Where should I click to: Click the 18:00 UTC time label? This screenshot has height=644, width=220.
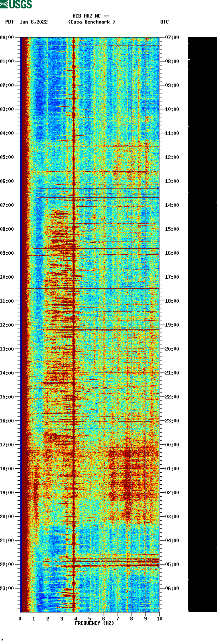pos(172,301)
